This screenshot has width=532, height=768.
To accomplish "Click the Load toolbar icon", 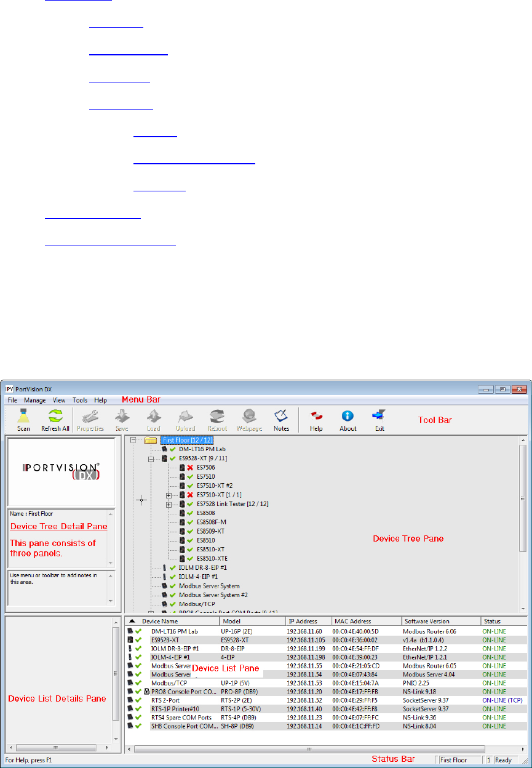I will tap(154, 419).
